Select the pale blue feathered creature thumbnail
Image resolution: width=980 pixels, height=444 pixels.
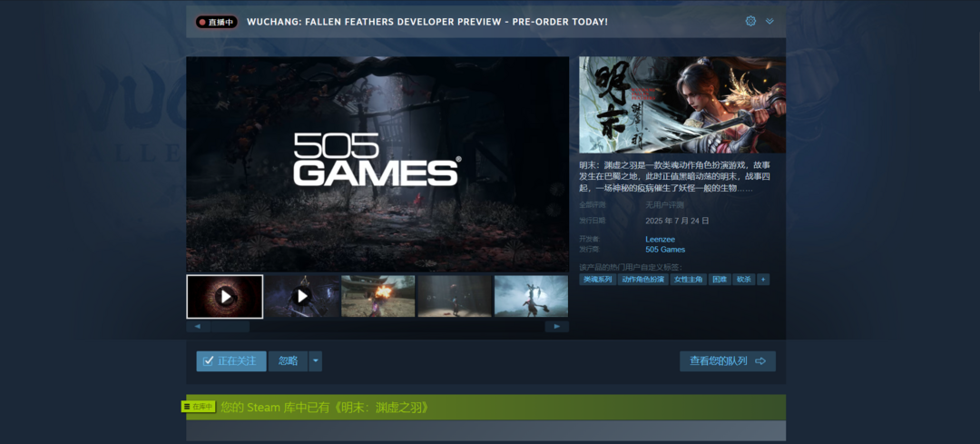click(x=531, y=296)
